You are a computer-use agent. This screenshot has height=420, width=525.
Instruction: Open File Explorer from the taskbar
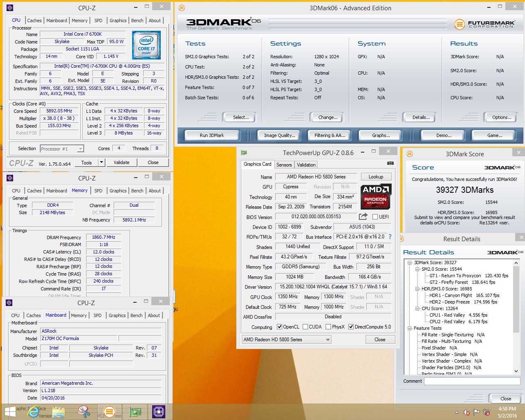pos(59,412)
